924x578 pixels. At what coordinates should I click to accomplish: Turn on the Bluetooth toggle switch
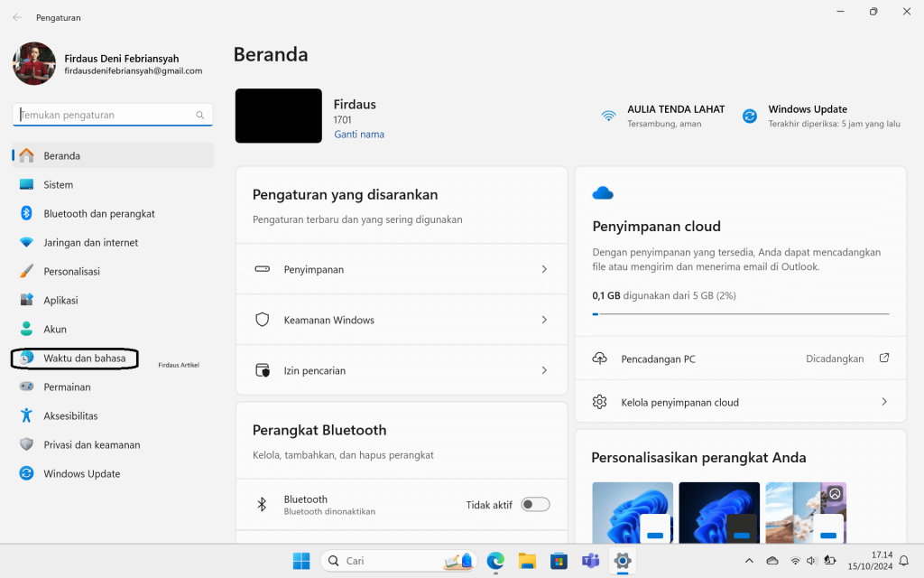click(x=535, y=505)
